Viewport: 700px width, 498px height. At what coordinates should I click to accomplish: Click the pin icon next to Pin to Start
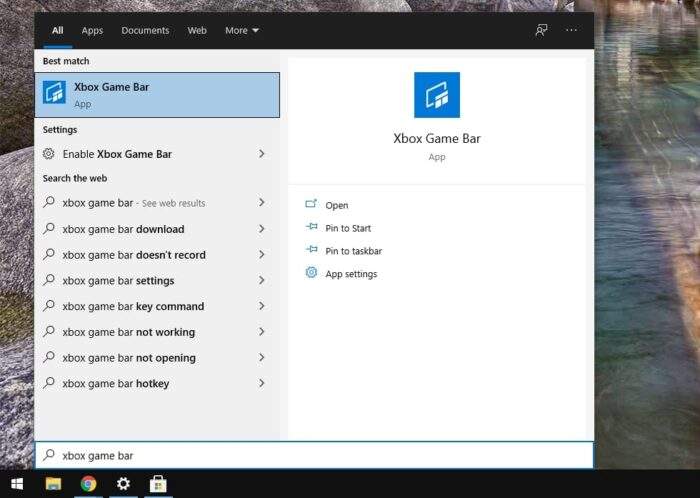(312, 227)
